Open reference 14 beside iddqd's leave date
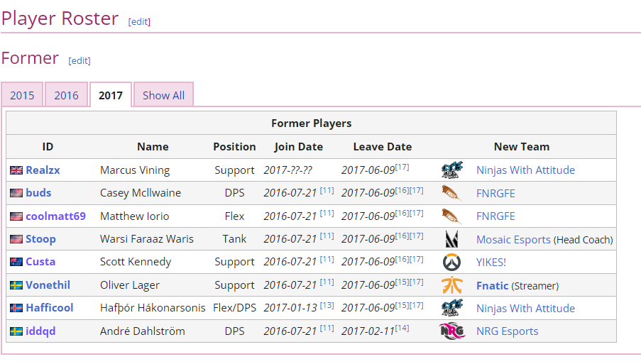Image resolution: width=641 pixels, height=364 pixels. [402, 328]
